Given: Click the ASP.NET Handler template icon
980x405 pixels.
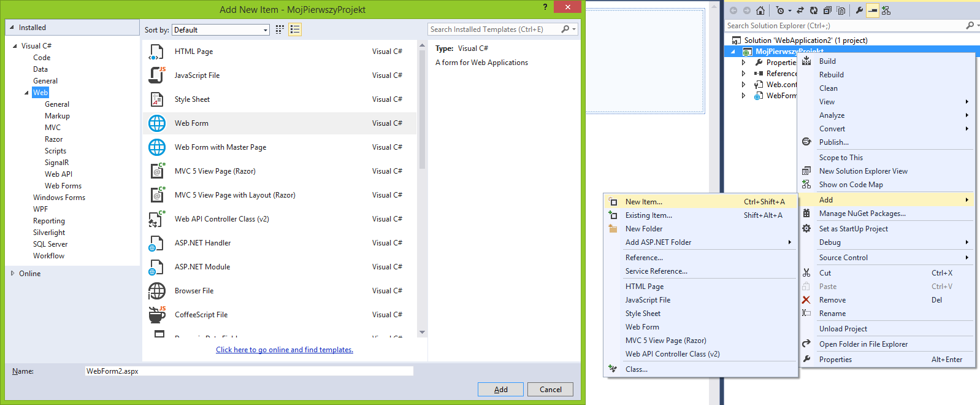Looking at the screenshot, I should pyautogui.click(x=156, y=243).
